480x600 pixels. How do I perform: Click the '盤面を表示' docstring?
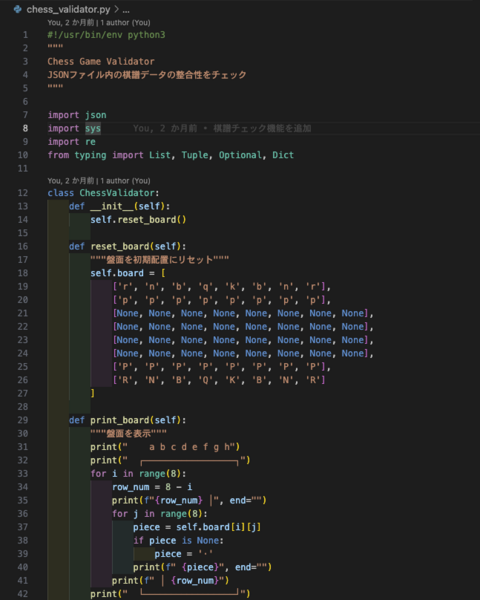coord(128,434)
